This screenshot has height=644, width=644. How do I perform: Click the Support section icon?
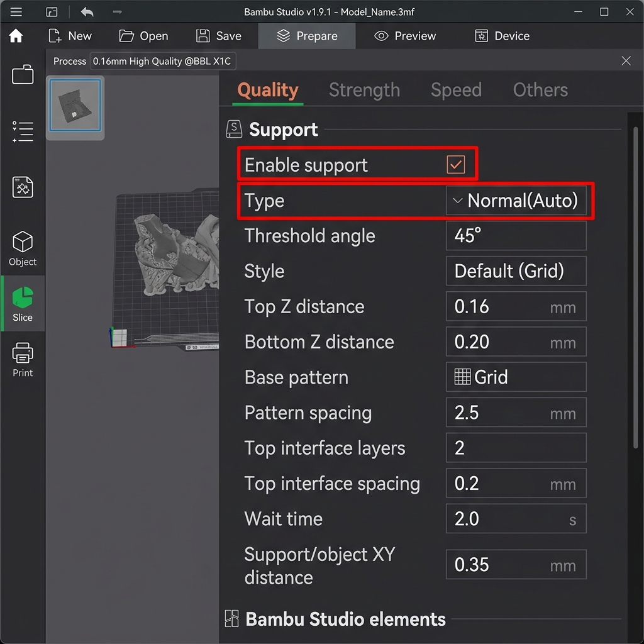tap(234, 130)
